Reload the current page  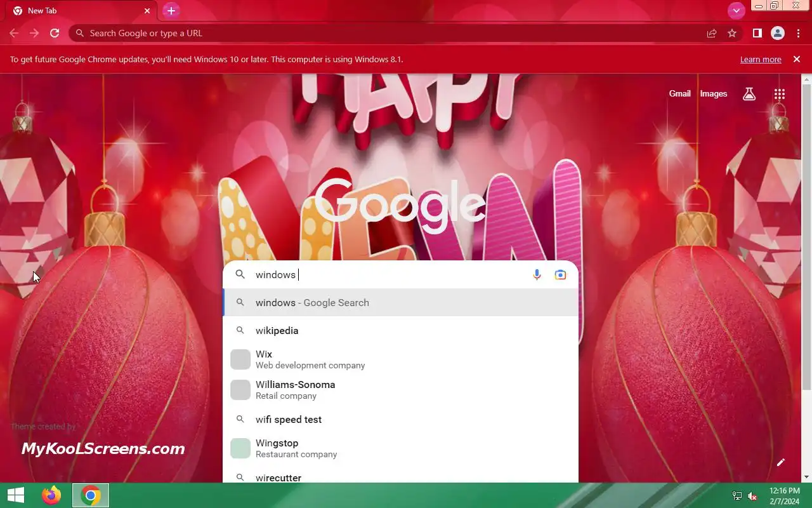coord(55,33)
